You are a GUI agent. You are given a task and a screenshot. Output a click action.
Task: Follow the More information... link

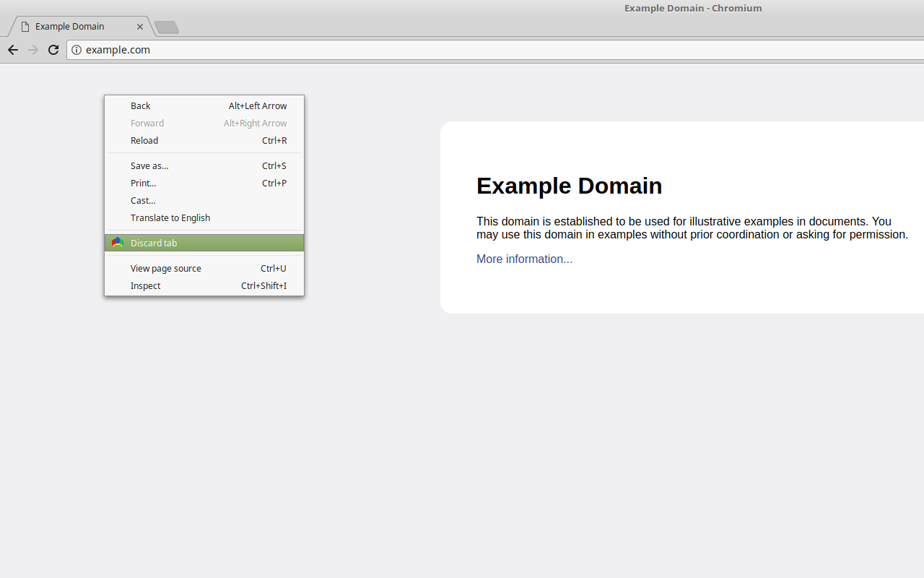coord(524,259)
